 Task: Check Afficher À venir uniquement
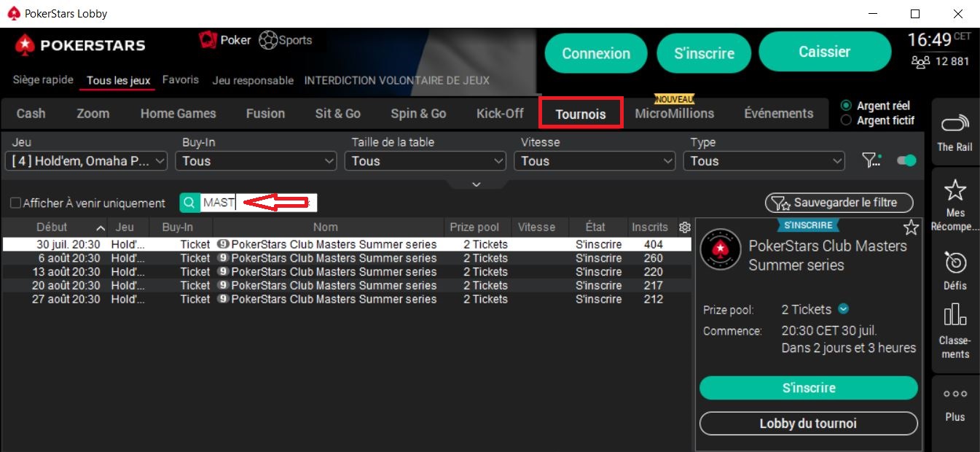[x=16, y=203]
